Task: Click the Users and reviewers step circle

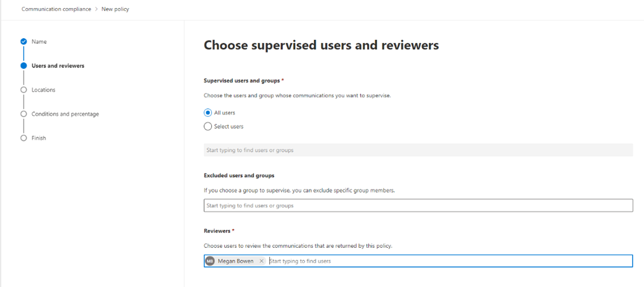Action: click(x=24, y=65)
